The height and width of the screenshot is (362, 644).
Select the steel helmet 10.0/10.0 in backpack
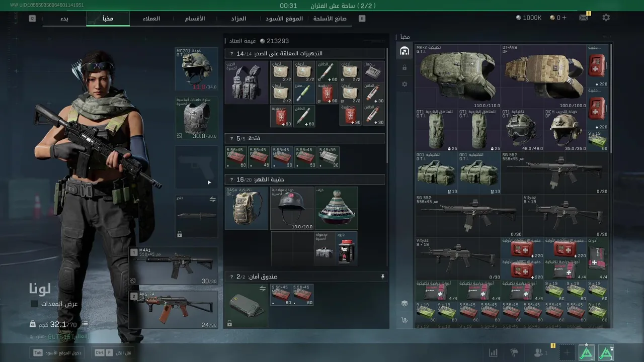pos(292,209)
